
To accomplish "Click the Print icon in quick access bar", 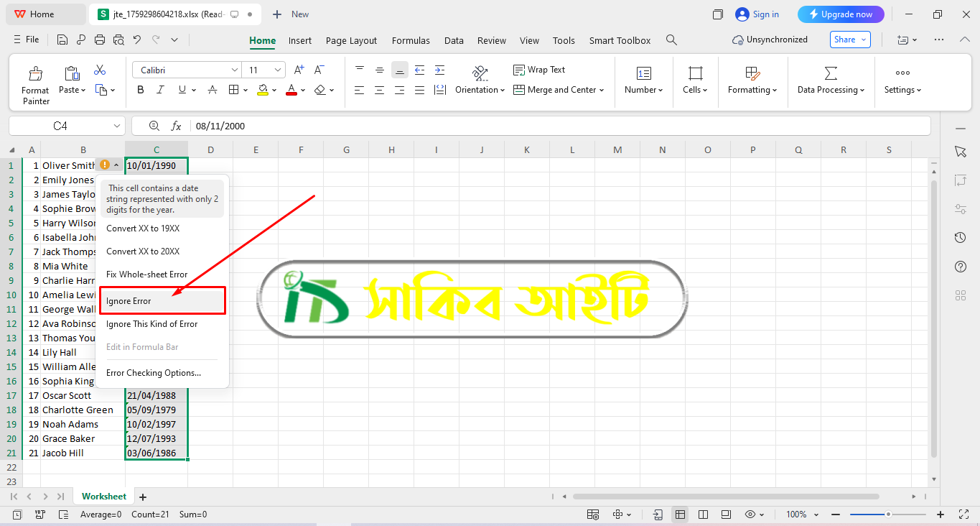I will 100,40.
